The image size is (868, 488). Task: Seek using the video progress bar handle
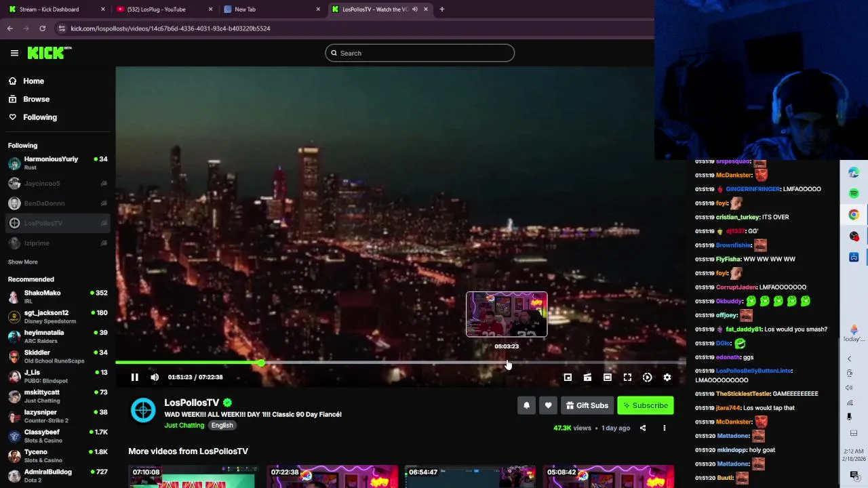click(x=261, y=363)
